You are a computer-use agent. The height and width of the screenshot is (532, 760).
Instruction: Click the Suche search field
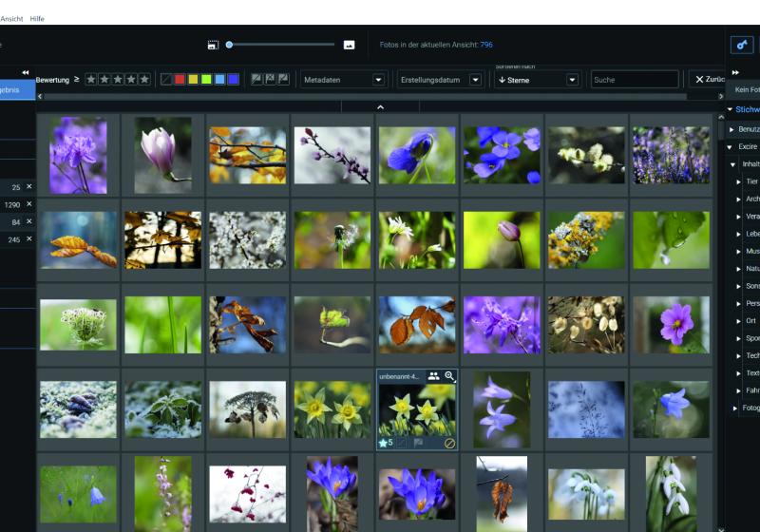click(x=634, y=80)
